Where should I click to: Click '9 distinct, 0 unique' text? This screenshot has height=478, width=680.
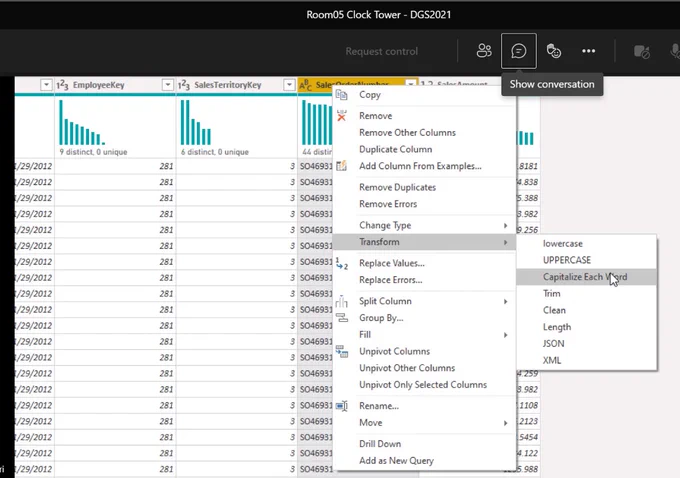click(93, 152)
